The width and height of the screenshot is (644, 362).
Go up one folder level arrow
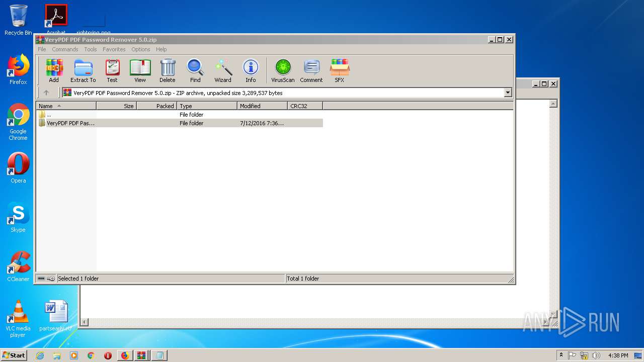point(46,93)
